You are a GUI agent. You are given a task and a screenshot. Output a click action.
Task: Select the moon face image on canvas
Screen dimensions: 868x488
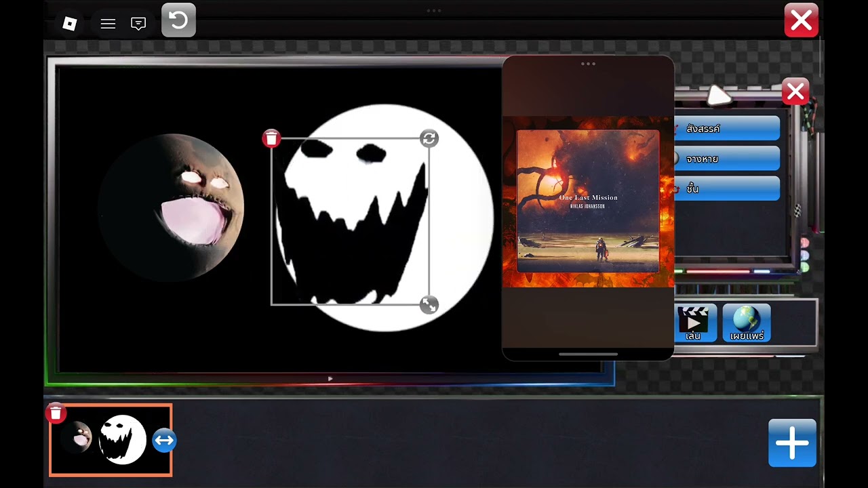[x=170, y=207]
